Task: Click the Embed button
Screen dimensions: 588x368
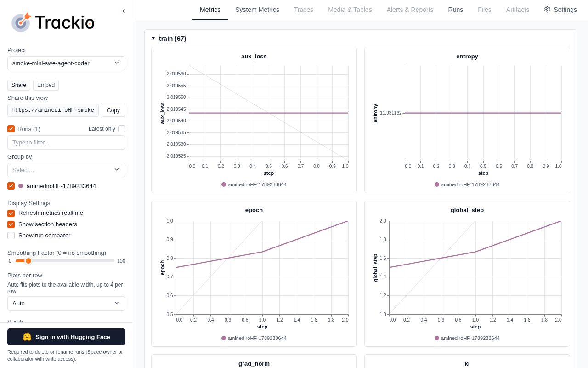Action: click(46, 85)
